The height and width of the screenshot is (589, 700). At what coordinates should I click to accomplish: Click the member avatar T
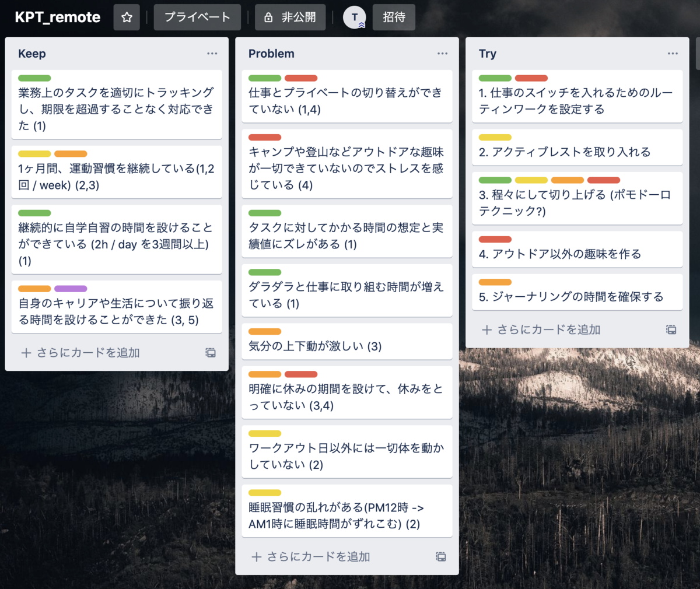(x=354, y=17)
